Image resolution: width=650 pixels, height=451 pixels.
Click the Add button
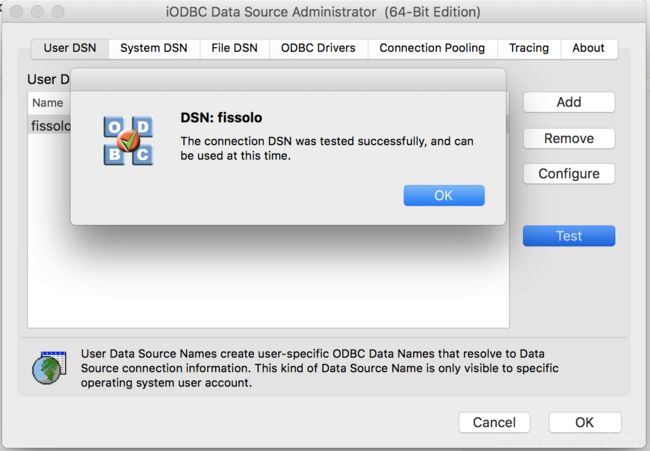pyautogui.click(x=569, y=102)
